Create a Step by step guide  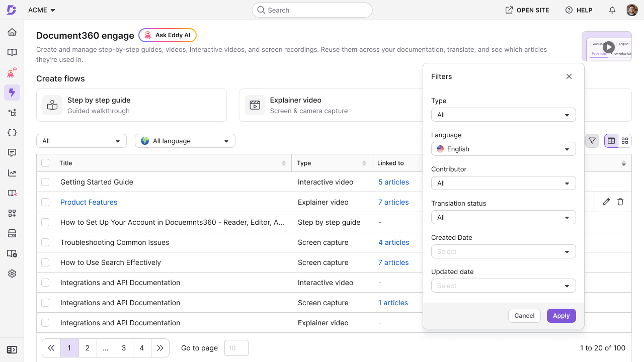click(131, 105)
